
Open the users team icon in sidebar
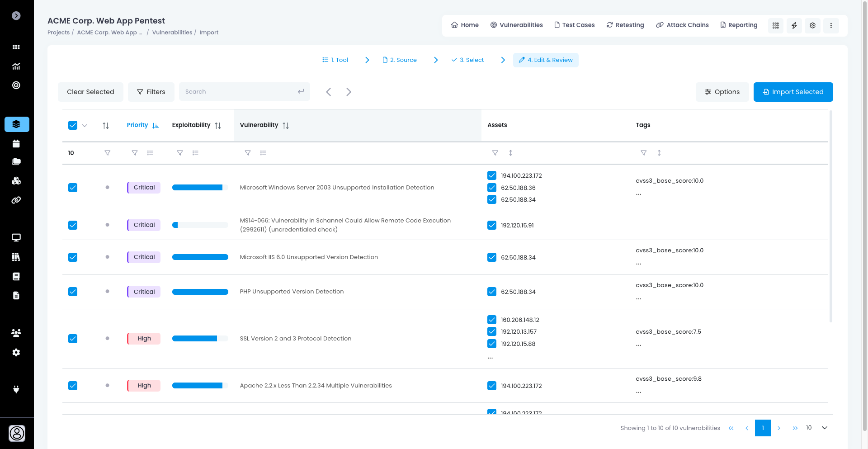pos(16,333)
